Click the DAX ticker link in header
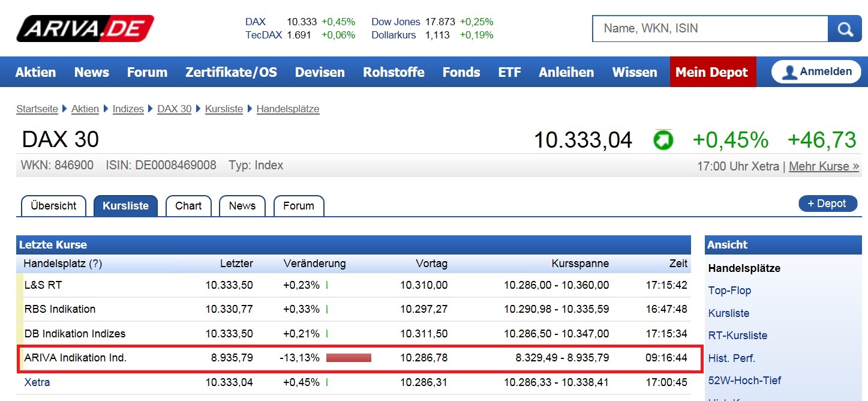Image resolution: width=868 pixels, height=401 pixels. pos(256,22)
